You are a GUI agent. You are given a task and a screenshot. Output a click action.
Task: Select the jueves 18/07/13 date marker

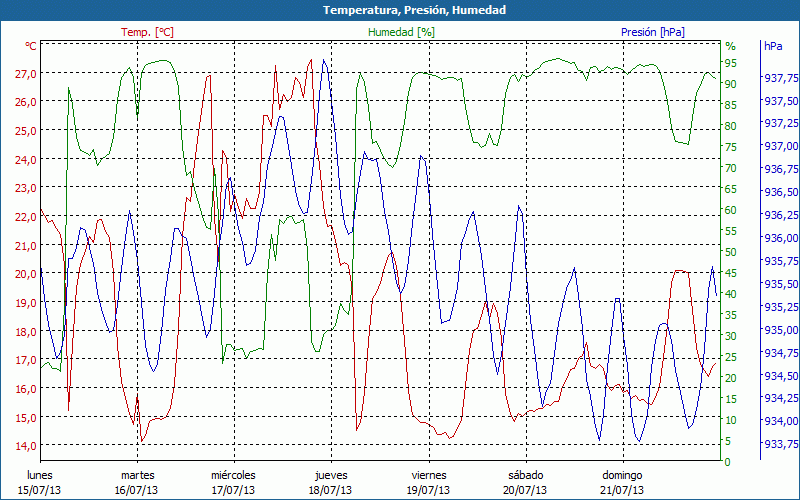331,482
